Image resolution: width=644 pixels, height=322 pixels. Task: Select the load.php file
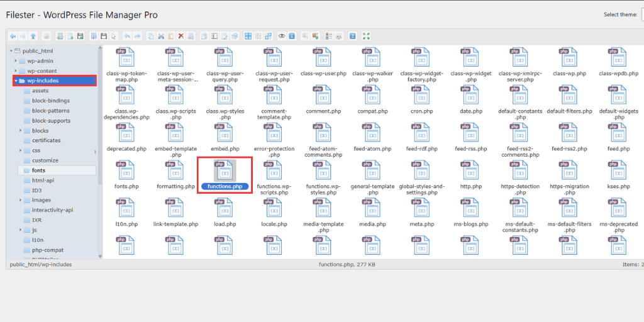click(x=225, y=213)
